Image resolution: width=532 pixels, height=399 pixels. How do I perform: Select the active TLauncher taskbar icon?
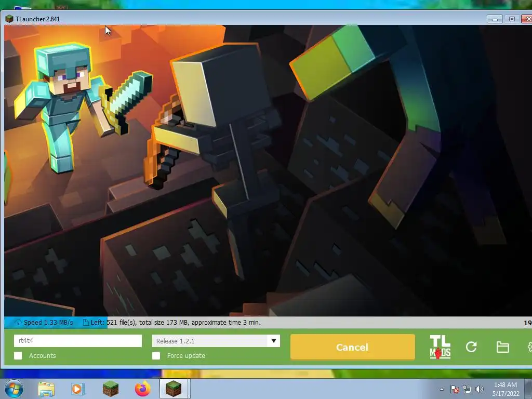(x=174, y=389)
